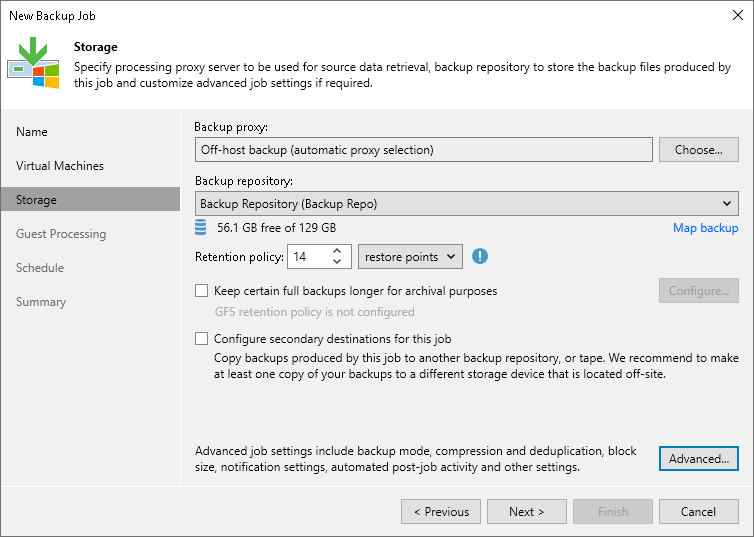Go back with the Previous button

tap(440, 511)
